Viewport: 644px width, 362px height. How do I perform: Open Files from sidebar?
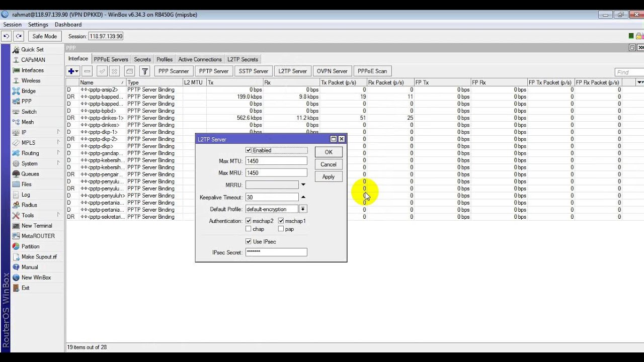point(26,184)
